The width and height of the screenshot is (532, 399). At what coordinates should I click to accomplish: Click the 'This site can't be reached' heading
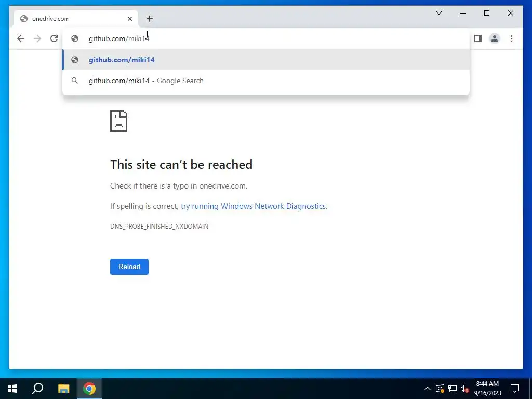[181, 165]
